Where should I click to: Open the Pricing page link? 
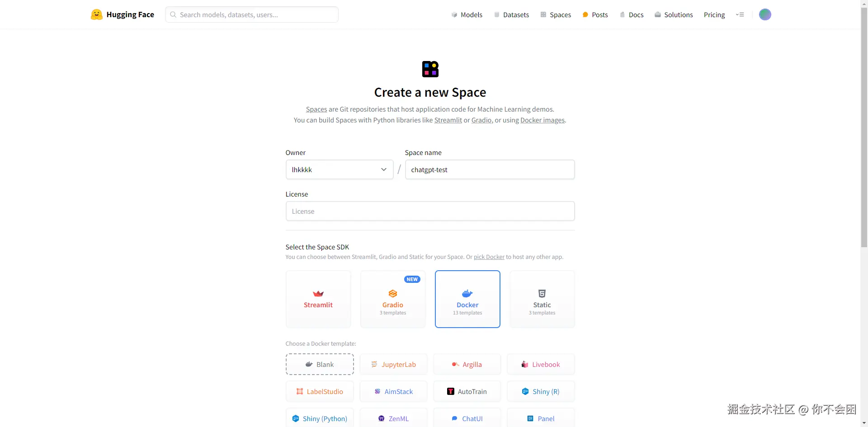(714, 14)
